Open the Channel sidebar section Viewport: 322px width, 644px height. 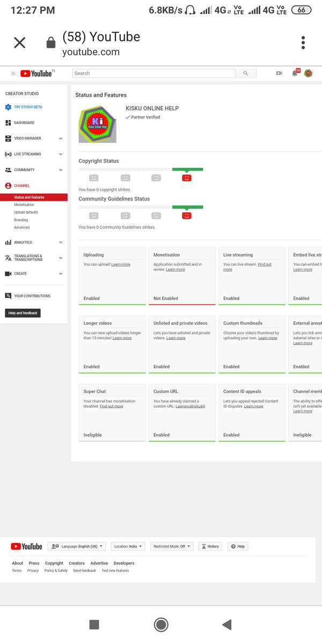18,186
